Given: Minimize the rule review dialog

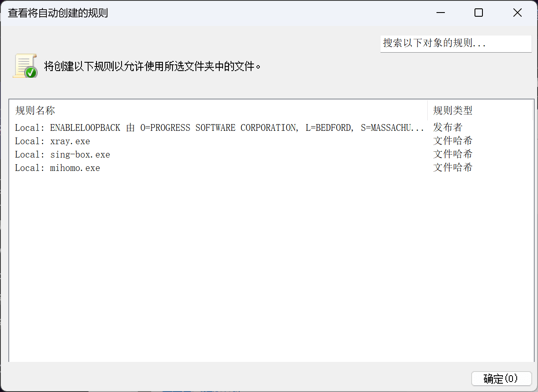Looking at the screenshot, I should tap(440, 13).
